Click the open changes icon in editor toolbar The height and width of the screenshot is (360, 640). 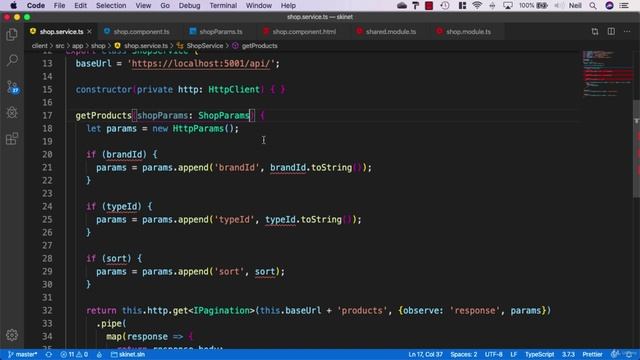click(x=595, y=31)
